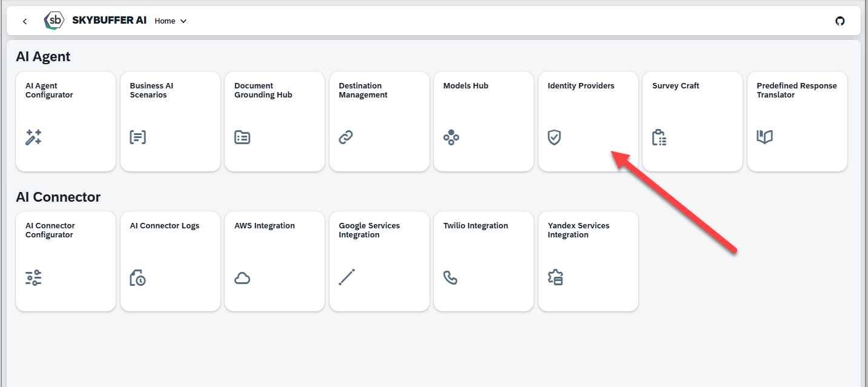The width and height of the screenshot is (868, 387).
Task: Click the AI Connector Configurator sliders icon
Action: [x=33, y=277]
